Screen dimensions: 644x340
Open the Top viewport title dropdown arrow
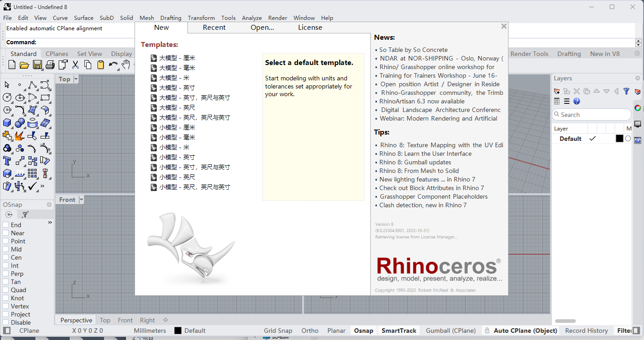(x=76, y=79)
